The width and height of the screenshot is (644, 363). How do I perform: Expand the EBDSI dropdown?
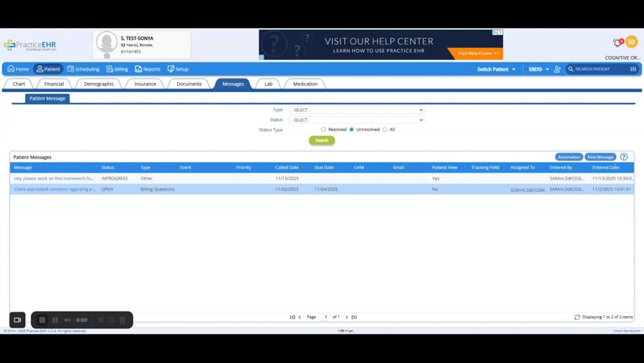point(538,69)
